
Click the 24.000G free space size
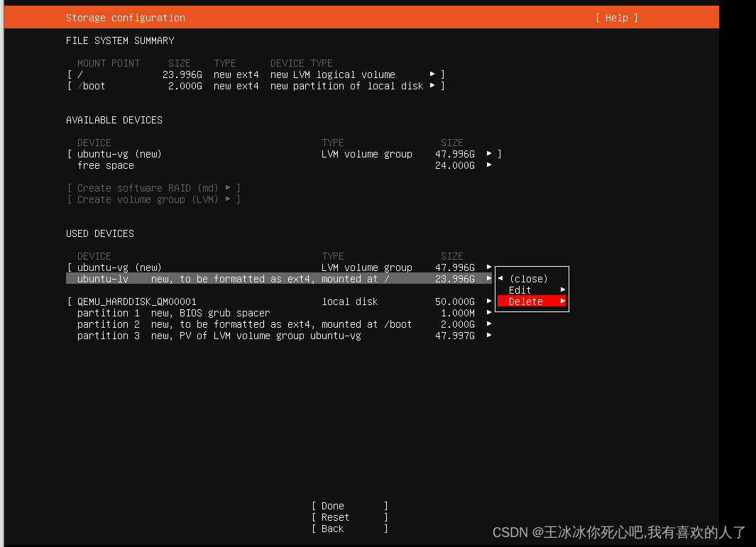(x=454, y=165)
